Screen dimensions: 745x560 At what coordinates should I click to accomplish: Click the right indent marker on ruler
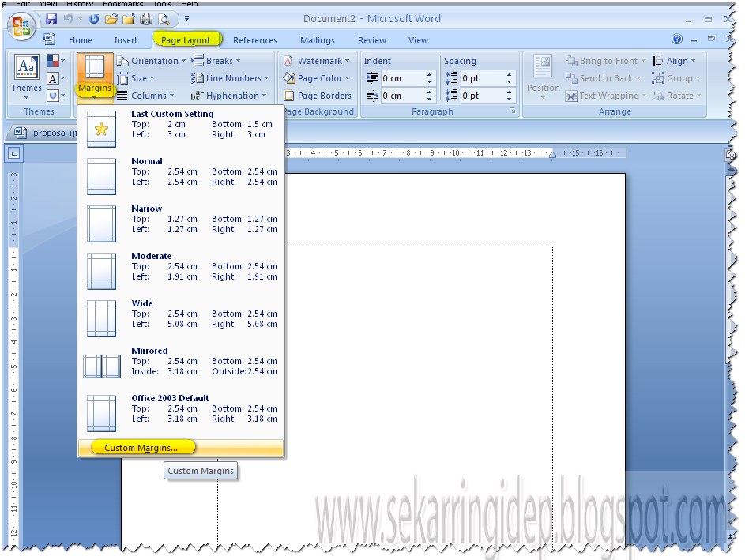pyautogui.click(x=552, y=155)
